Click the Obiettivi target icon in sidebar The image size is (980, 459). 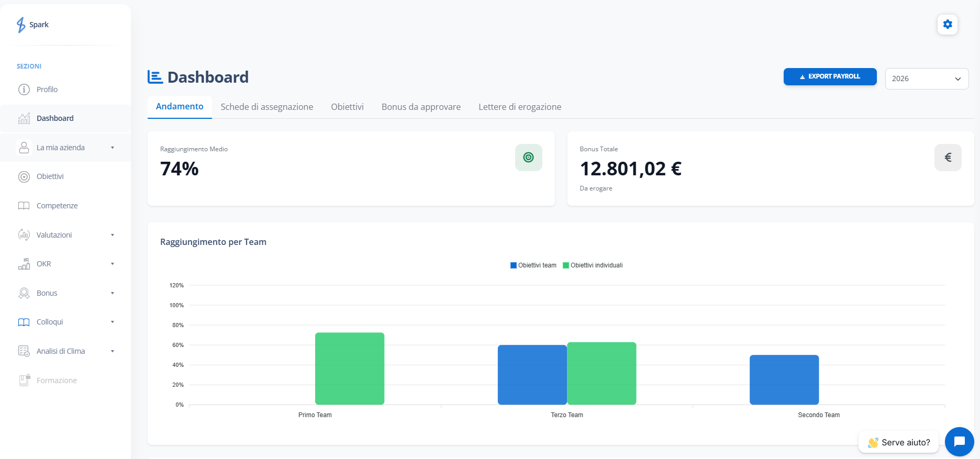click(24, 177)
